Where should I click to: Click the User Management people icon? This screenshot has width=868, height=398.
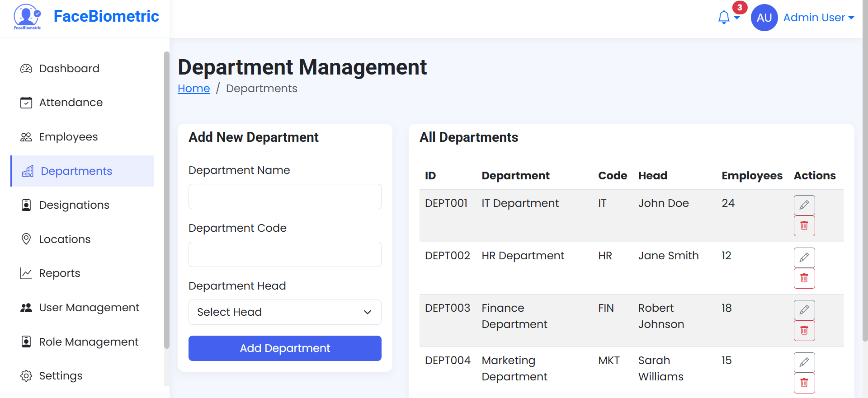click(26, 308)
